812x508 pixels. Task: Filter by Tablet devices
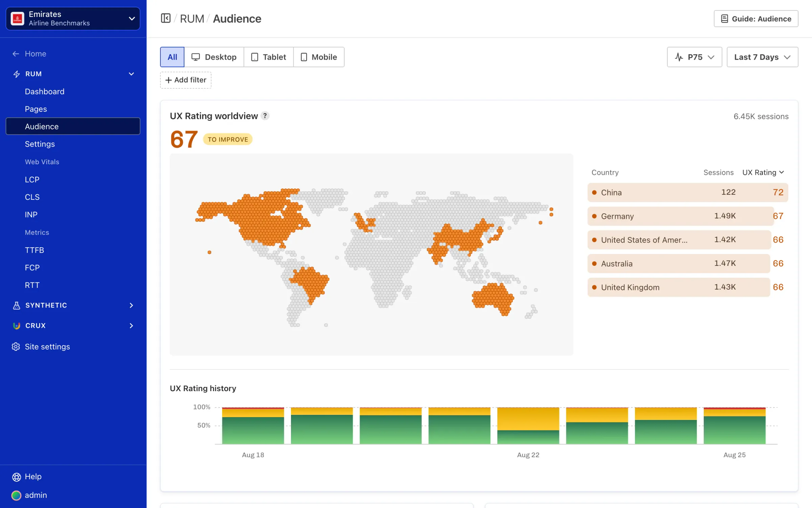tap(269, 57)
